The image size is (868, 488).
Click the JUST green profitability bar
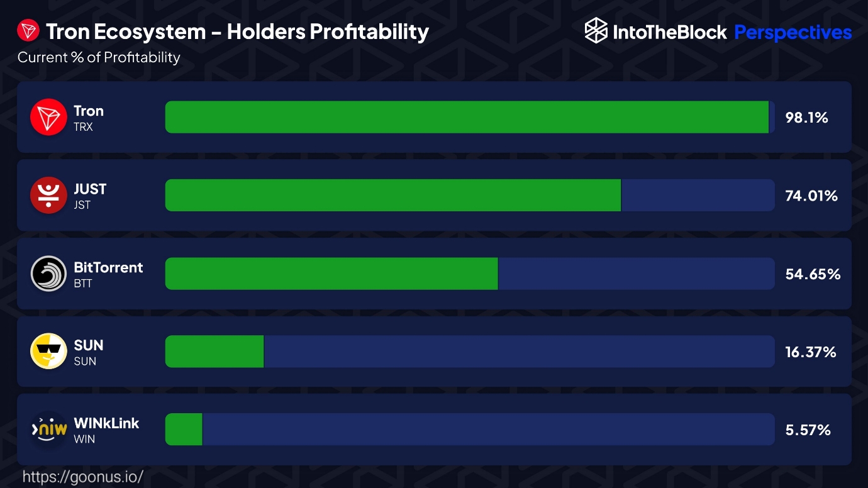(x=392, y=195)
